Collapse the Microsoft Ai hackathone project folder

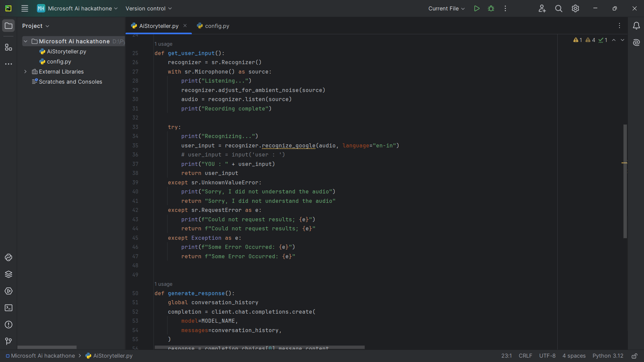coord(26,41)
